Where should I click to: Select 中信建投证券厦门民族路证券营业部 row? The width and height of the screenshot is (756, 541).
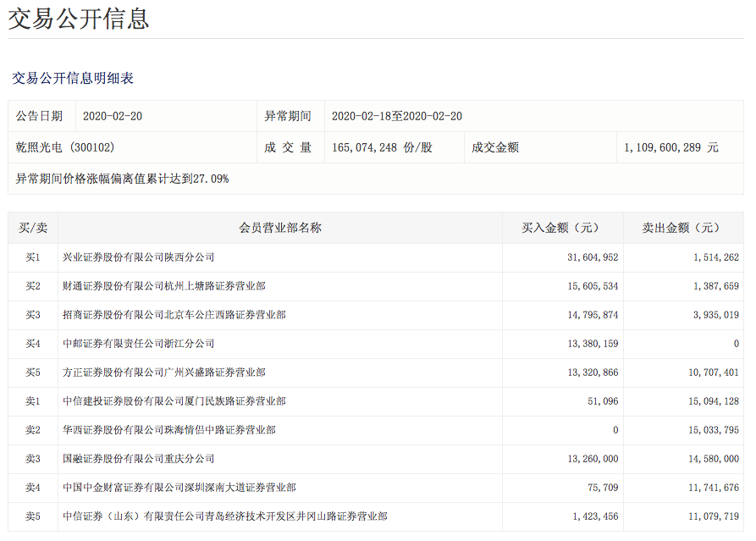coord(174,401)
